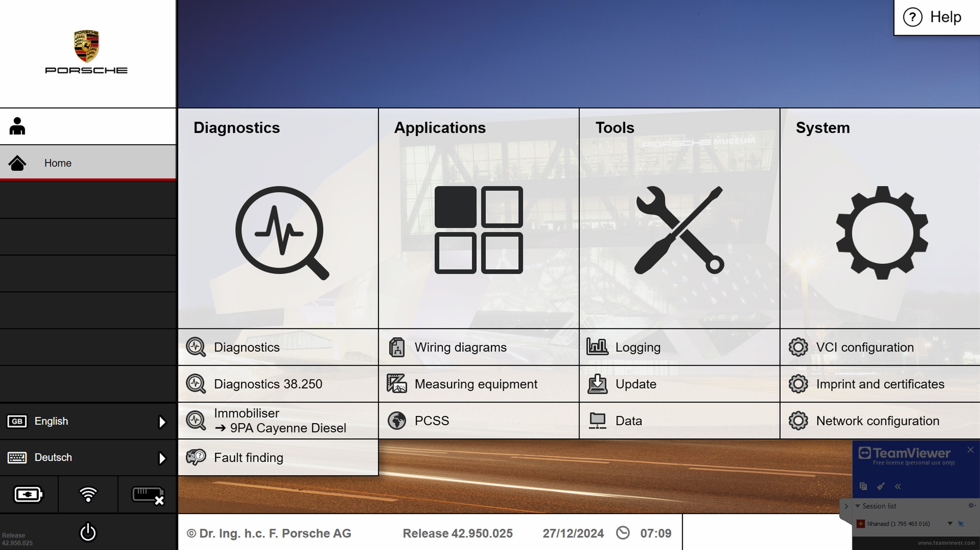Open the Tools section heading

(615, 128)
